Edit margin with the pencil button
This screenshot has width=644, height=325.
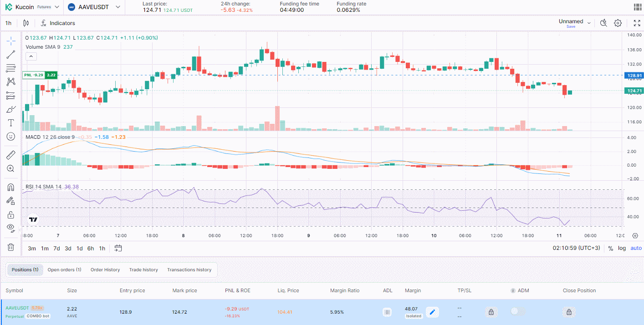click(432, 312)
